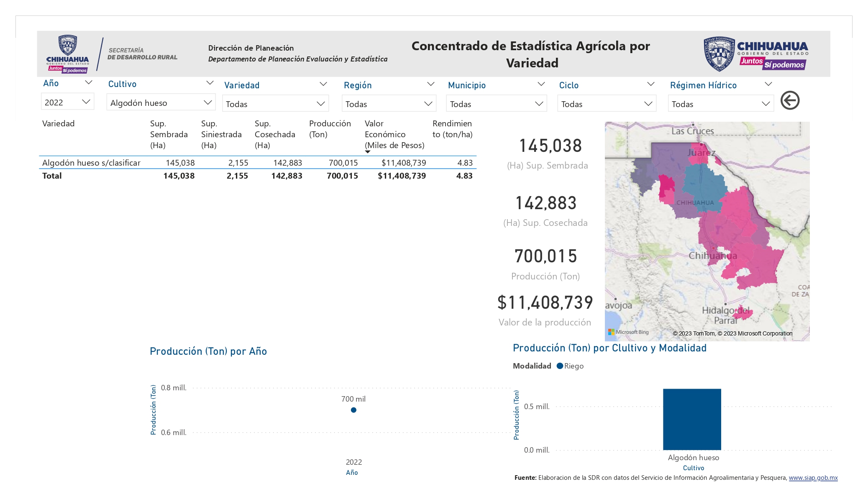Open the Variedad Todas dropdown
868x502 pixels.
point(275,104)
